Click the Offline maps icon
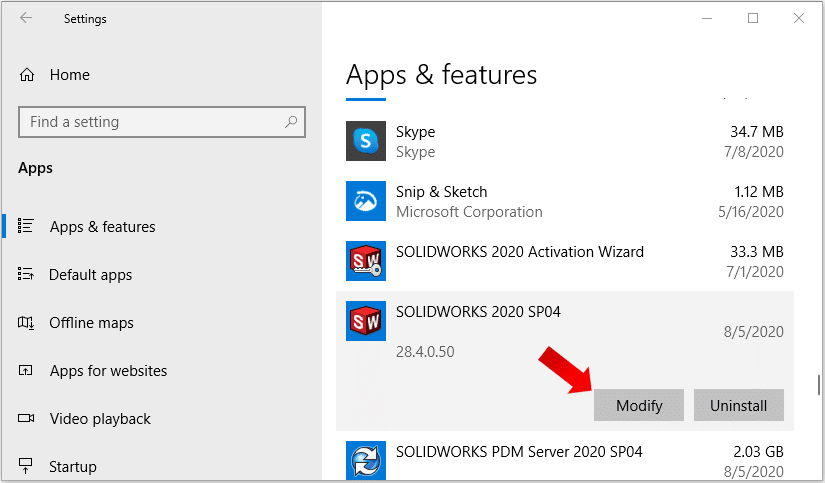Screen dimensions: 825x483 [x=26, y=322]
